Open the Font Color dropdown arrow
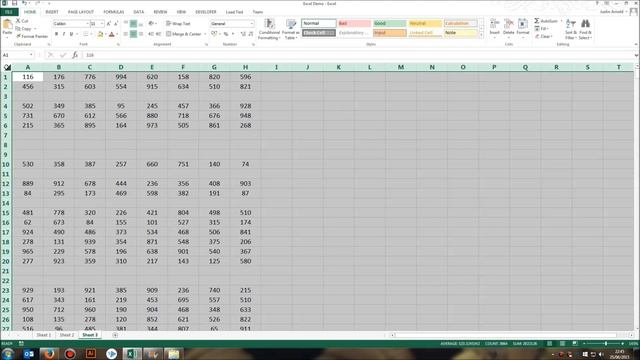The height and width of the screenshot is (360, 640). click(x=117, y=34)
